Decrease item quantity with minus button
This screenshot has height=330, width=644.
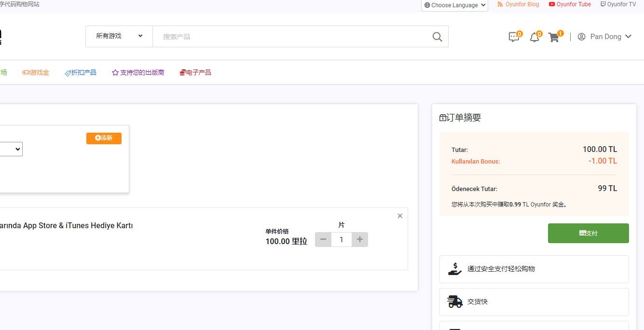coord(323,240)
